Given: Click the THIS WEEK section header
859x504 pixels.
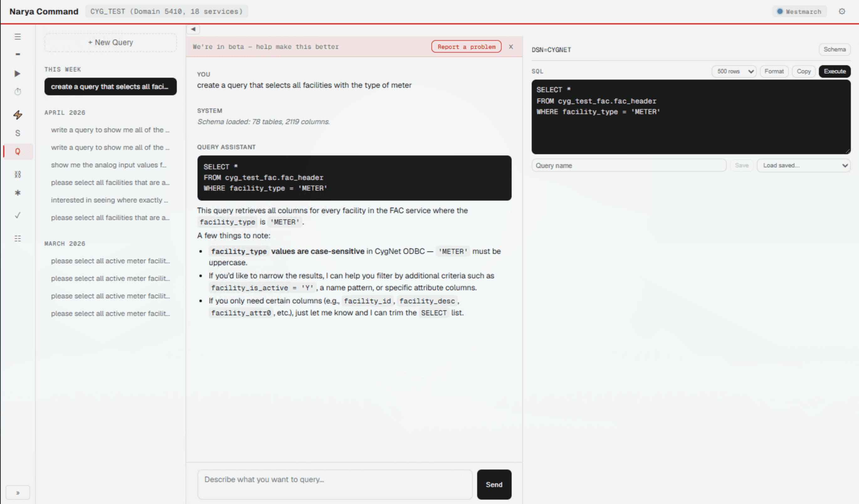Looking at the screenshot, I should [63, 69].
